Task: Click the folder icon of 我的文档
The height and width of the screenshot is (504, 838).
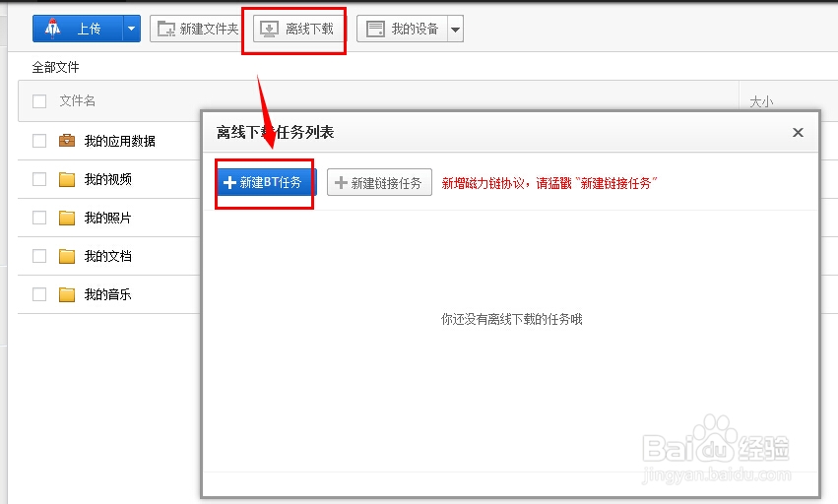Action: pos(67,256)
